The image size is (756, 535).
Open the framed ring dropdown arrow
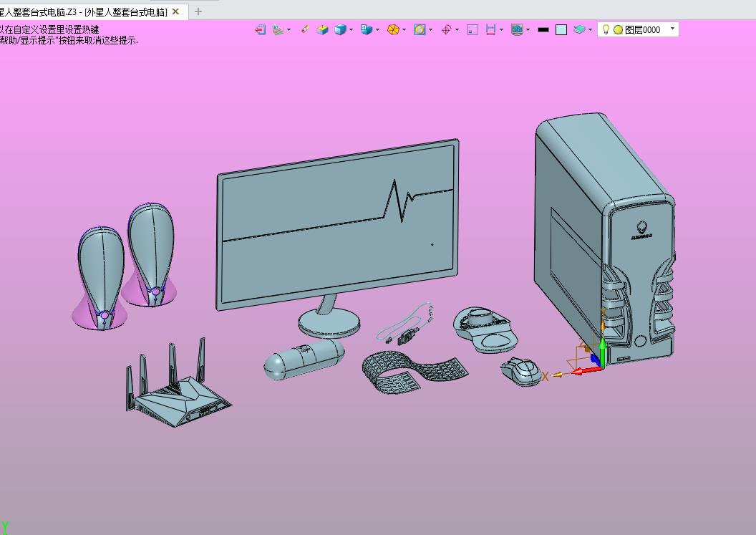[x=430, y=30]
